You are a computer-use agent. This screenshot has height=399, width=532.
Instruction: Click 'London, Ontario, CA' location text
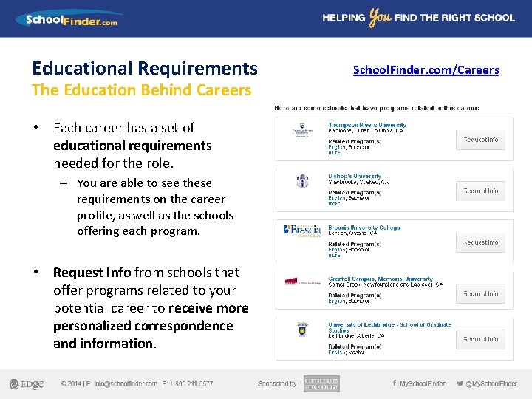(x=352, y=233)
